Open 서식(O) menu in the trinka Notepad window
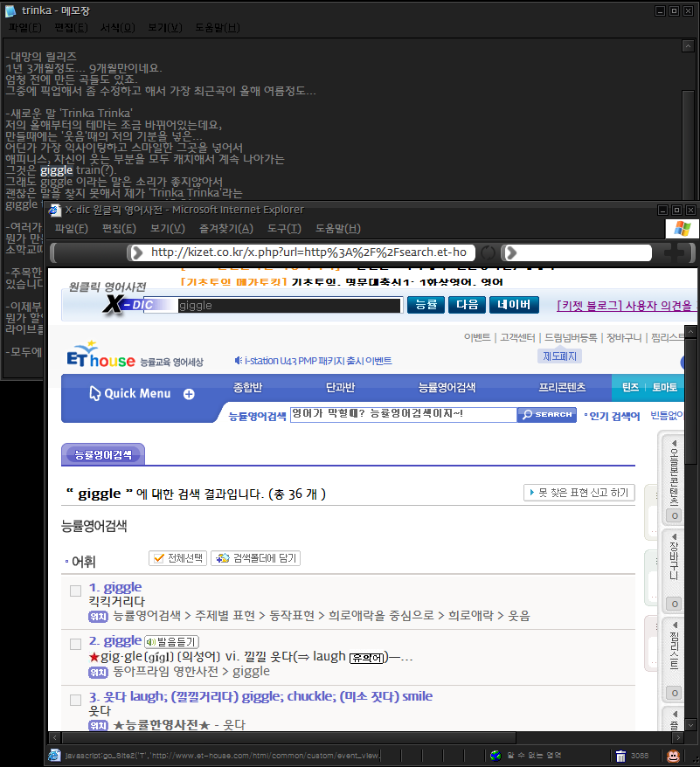This screenshot has height=767, width=700. pyautogui.click(x=117, y=28)
